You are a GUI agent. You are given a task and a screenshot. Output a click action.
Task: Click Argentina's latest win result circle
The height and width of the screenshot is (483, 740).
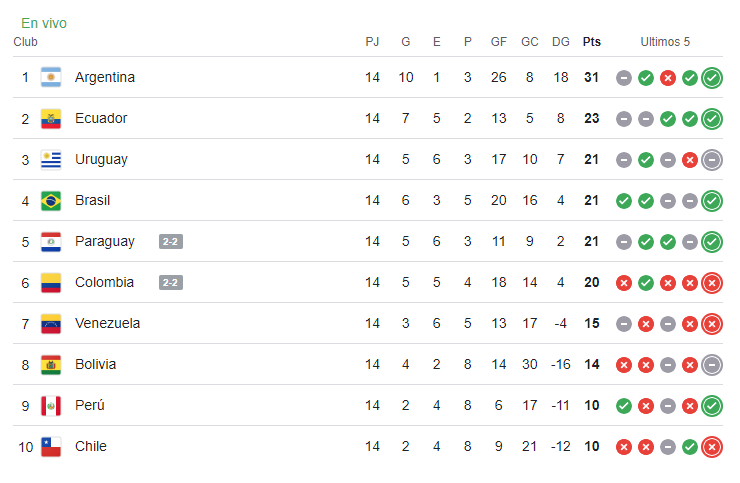(x=712, y=77)
